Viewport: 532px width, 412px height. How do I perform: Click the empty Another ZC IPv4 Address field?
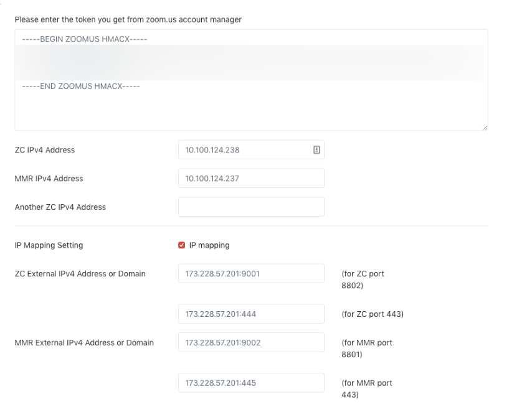coord(251,207)
